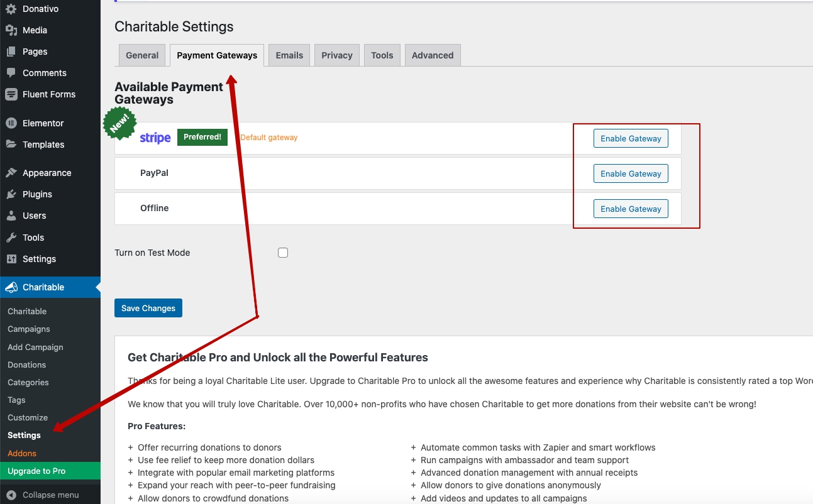Click the Comments speech bubble icon
Screen dimensions: 813x504
(11, 73)
